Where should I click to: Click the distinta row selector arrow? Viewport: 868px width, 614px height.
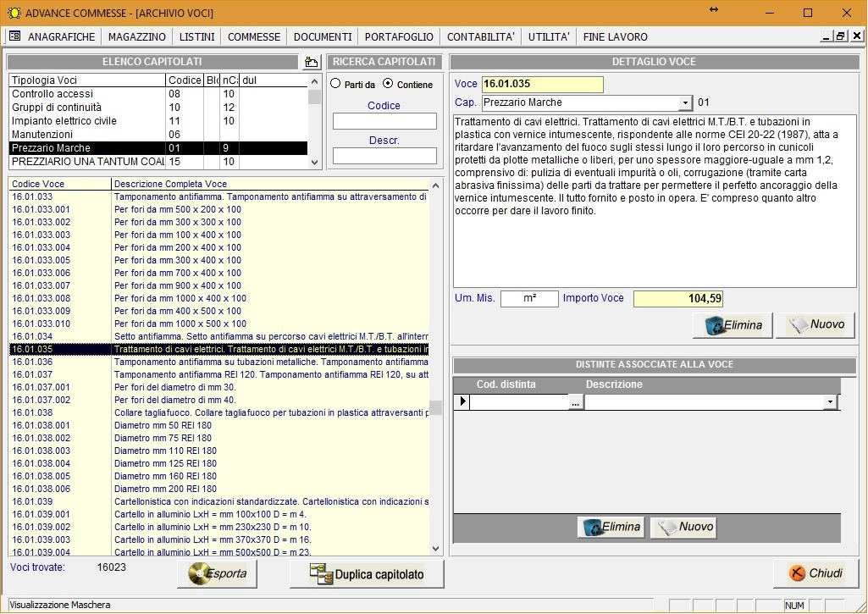(462, 401)
